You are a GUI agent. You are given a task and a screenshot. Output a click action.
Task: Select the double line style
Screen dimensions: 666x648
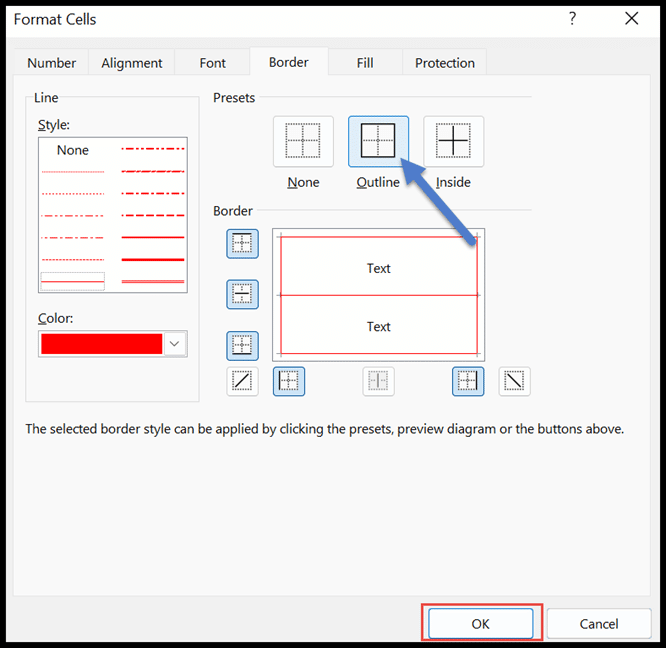click(153, 281)
